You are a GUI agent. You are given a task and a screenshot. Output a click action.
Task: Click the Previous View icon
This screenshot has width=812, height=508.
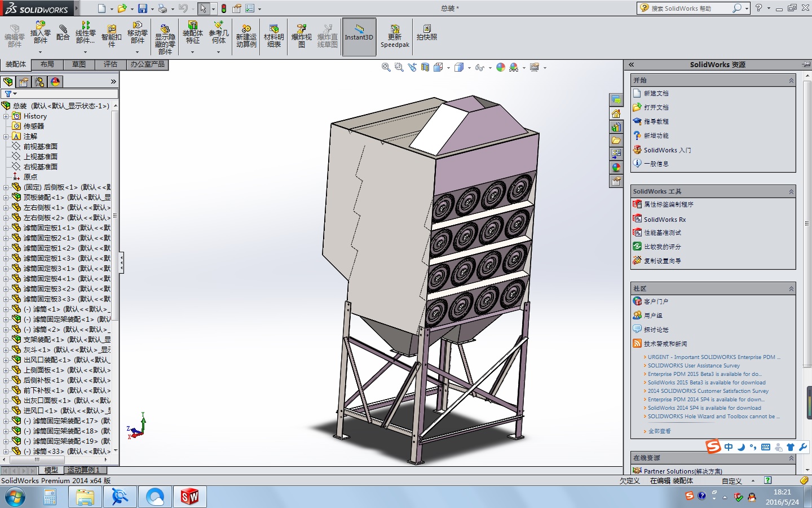point(412,67)
